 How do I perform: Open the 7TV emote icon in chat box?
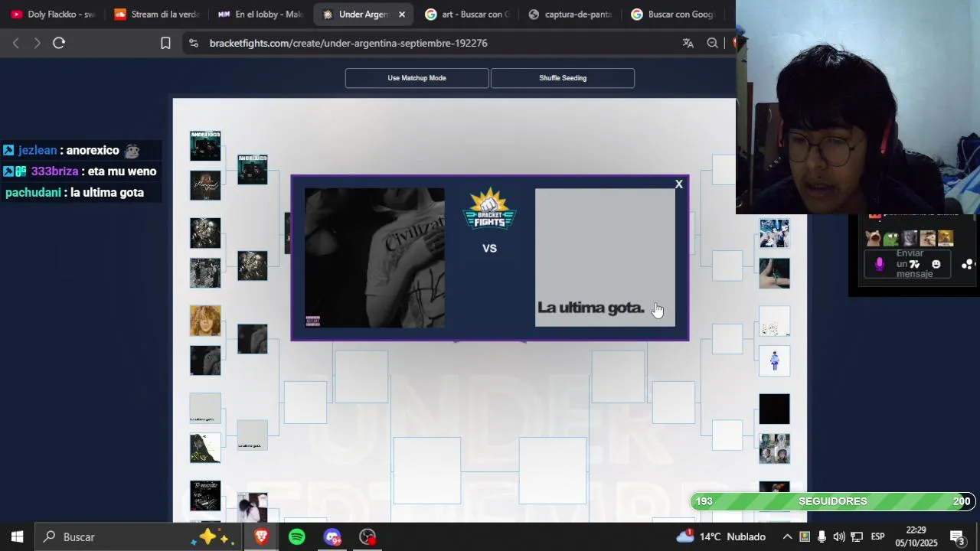[x=915, y=264]
